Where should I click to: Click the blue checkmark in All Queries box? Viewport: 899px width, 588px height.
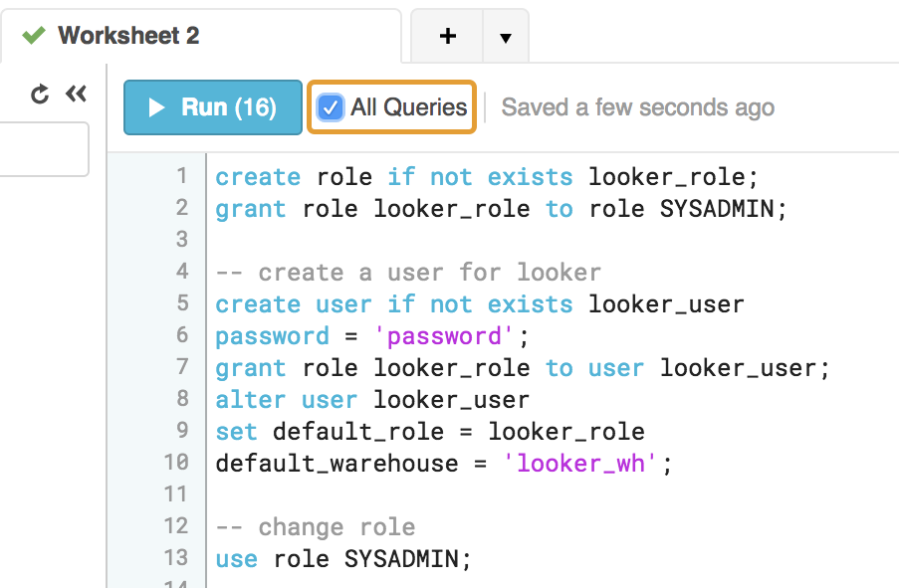pyautogui.click(x=331, y=107)
